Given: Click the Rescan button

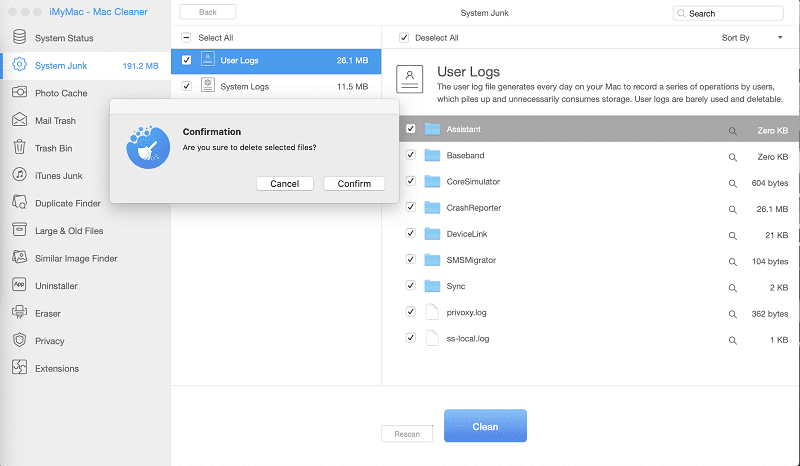Looking at the screenshot, I should point(407,434).
